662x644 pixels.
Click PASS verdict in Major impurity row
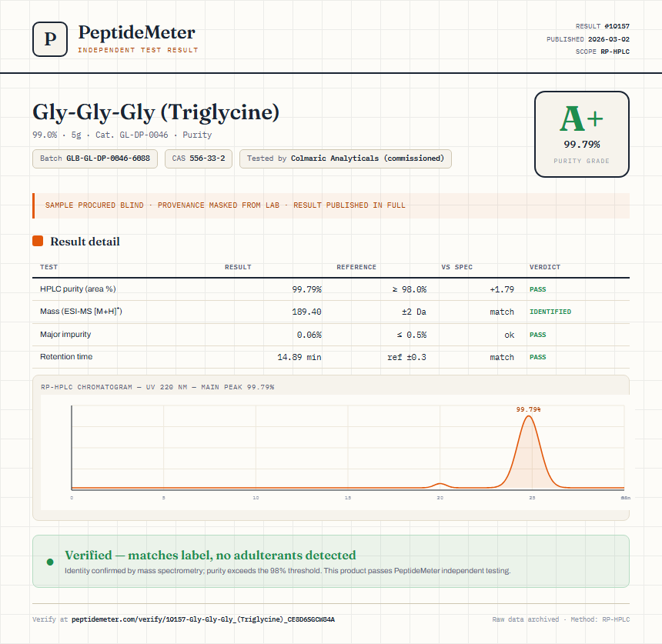(538, 335)
